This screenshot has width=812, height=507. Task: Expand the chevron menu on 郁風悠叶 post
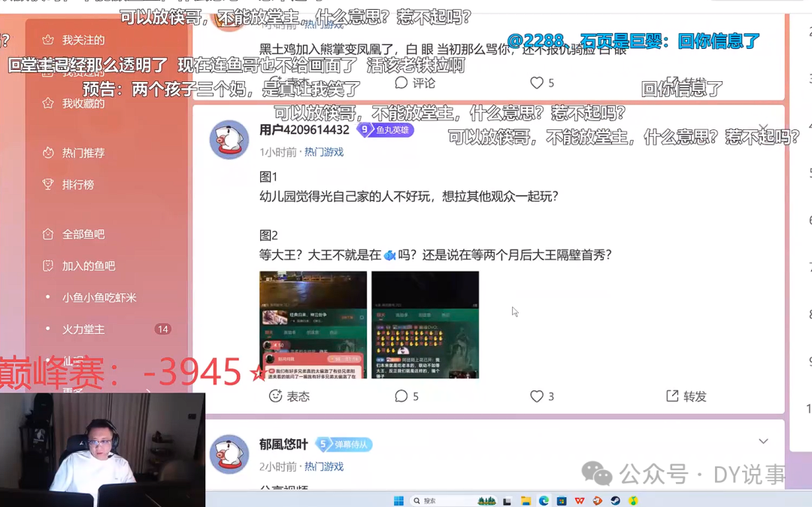point(763,442)
